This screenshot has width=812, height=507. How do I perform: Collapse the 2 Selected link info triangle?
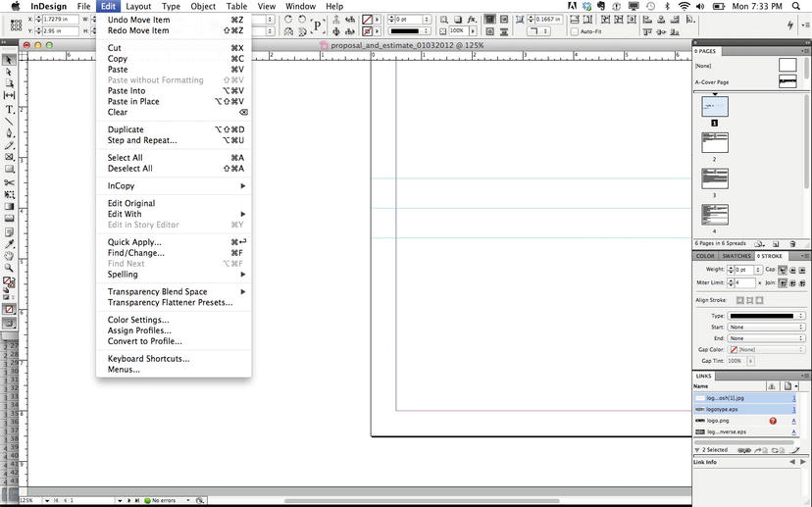697,450
